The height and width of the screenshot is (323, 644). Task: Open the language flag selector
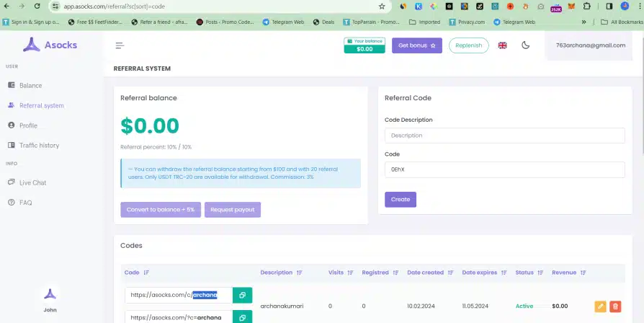coord(502,45)
